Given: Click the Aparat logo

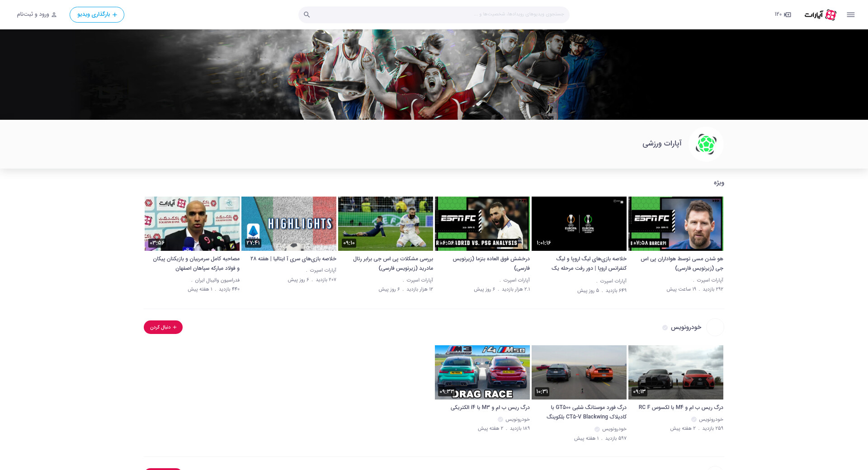Looking at the screenshot, I should click(x=820, y=14).
